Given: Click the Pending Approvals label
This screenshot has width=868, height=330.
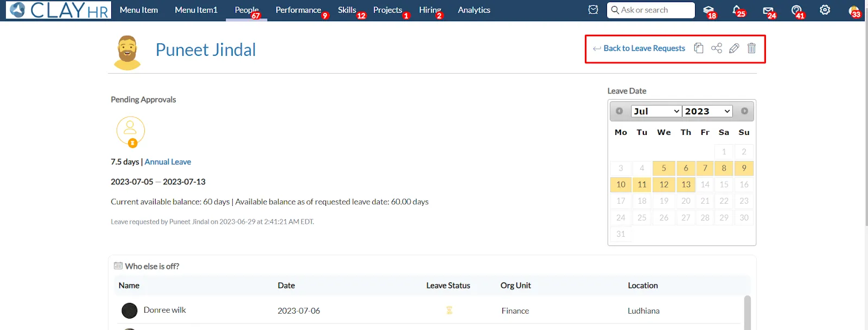Looking at the screenshot, I should point(143,99).
